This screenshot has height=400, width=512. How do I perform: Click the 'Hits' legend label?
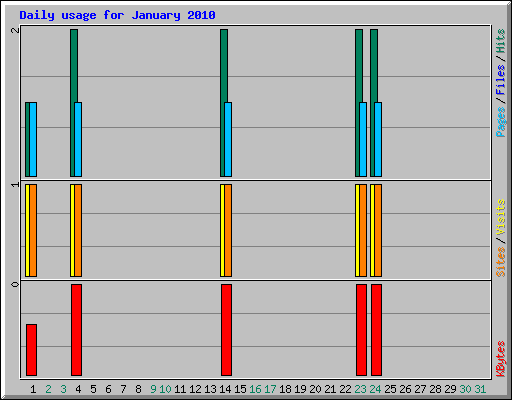tap(500, 41)
